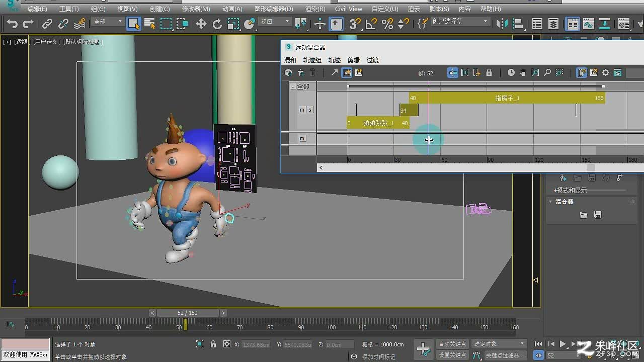Click the Redo arrow icon
This screenshot has width=644, height=362.
coord(28,24)
